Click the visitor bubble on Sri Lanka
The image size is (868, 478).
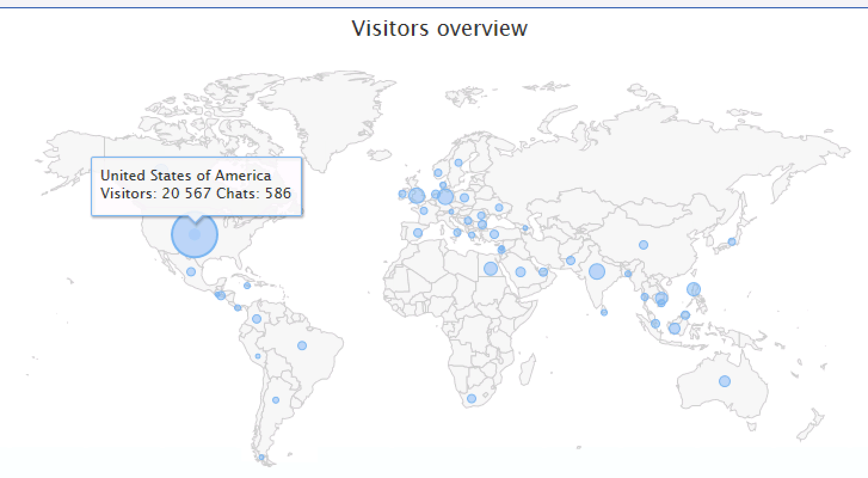click(604, 312)
